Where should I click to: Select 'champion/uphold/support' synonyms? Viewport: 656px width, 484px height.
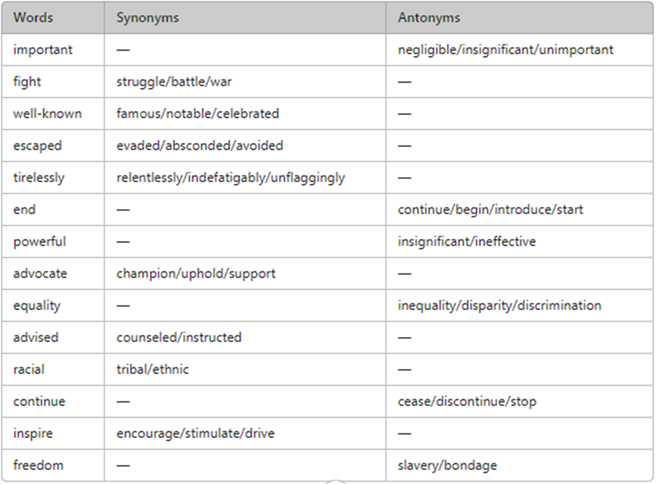pyautogui.click(x=196, y=274)
